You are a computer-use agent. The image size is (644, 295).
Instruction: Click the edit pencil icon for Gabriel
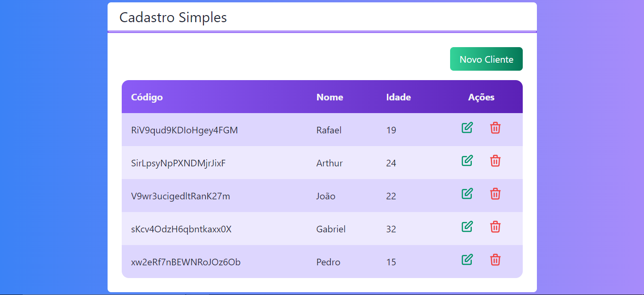467,226
